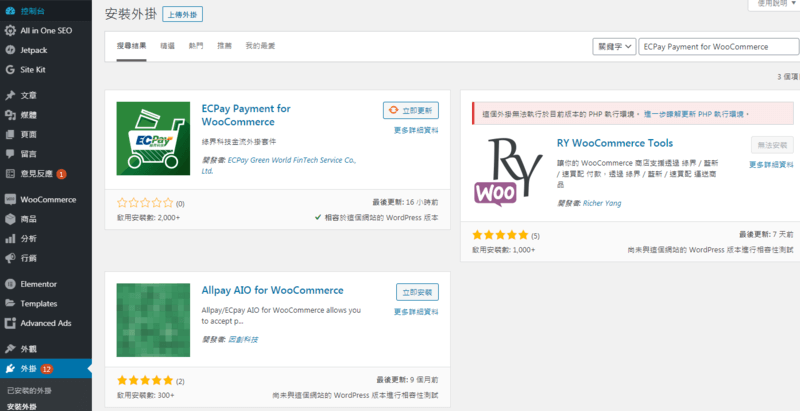Image resolution: width=800 pixels, height=411 pixels.
Task: Click 立即安裝 for Allpay AIO plugin
Action: pyautogui.click(x=416, y=292)
